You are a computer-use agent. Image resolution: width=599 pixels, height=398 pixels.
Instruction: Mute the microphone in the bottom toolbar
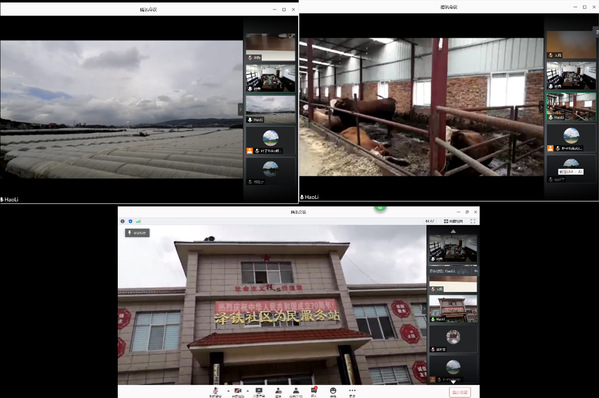(x=215, y=392)
